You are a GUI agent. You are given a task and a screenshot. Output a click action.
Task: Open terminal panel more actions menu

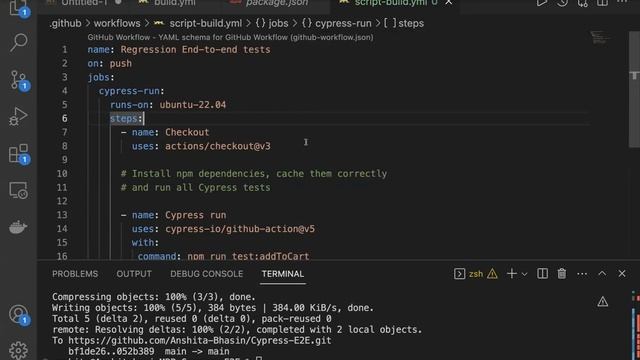coord(582,274)
